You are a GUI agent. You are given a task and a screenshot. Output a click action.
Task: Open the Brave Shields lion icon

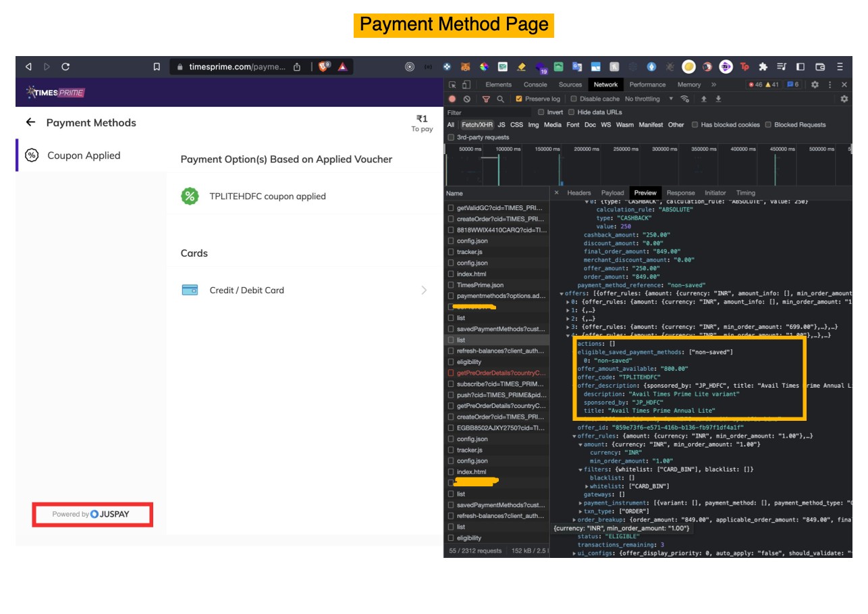tap(324, 66)
